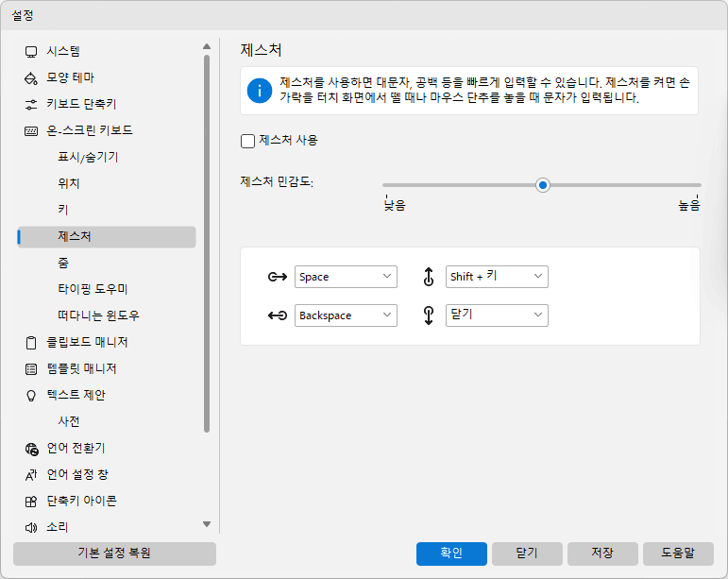
Task: Click the 온-스크린 키보드 keyboard icon
Action: pyautogui.click(x=31, y=131)
